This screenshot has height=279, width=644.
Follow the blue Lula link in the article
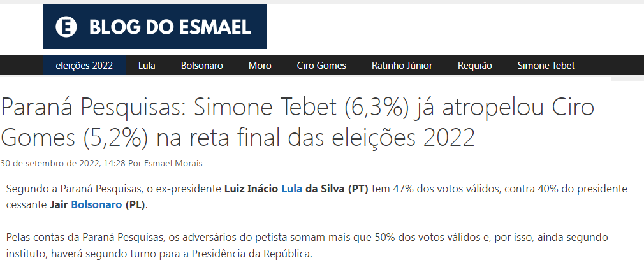click(x=293, y=189)
